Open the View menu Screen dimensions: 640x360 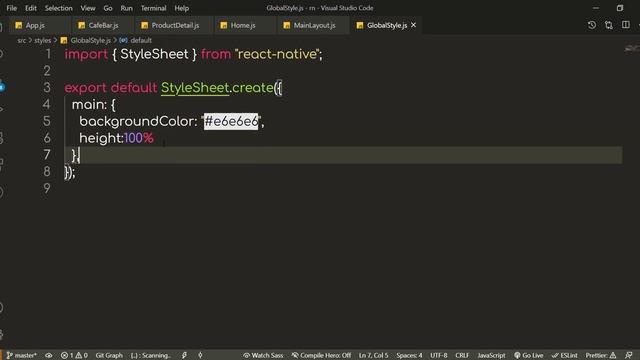pos(88,8)
